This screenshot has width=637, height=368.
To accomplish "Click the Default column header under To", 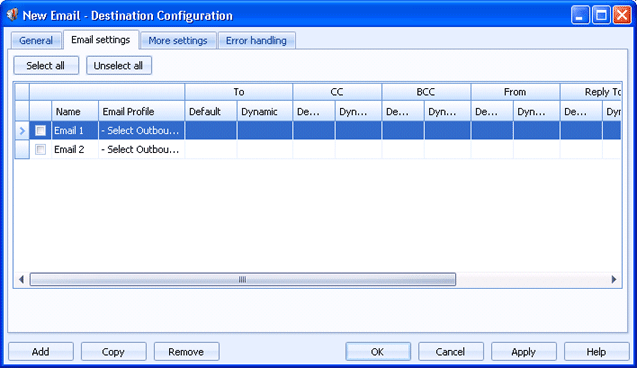I will [211, 111].
